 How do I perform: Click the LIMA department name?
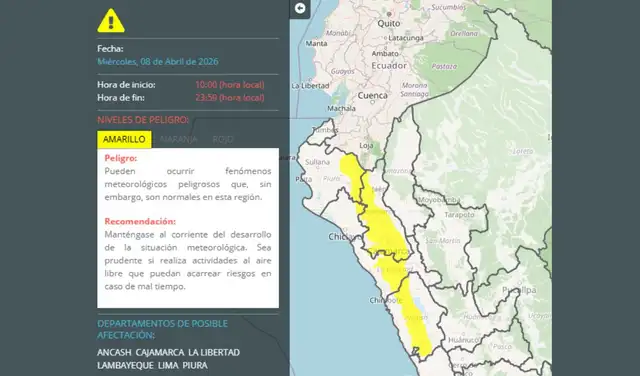click(168, 365)
